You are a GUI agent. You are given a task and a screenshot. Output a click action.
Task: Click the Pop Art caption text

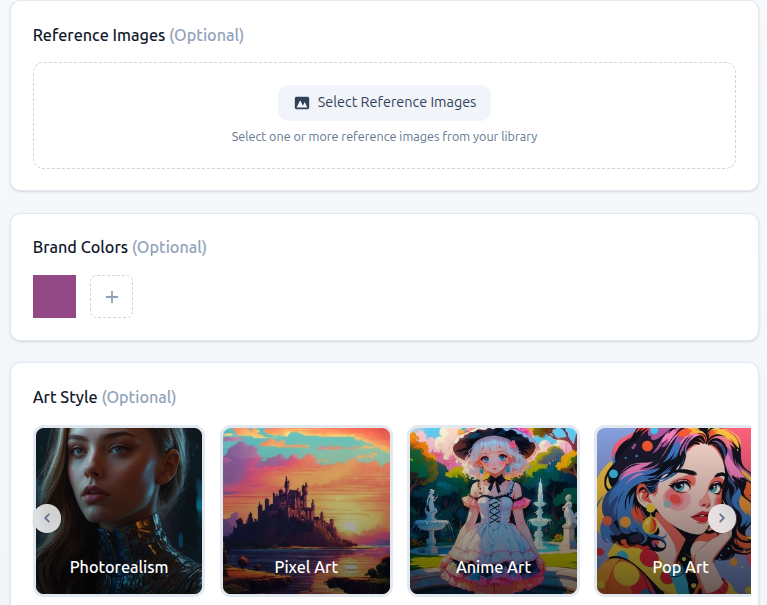click(x=680, y=567)
